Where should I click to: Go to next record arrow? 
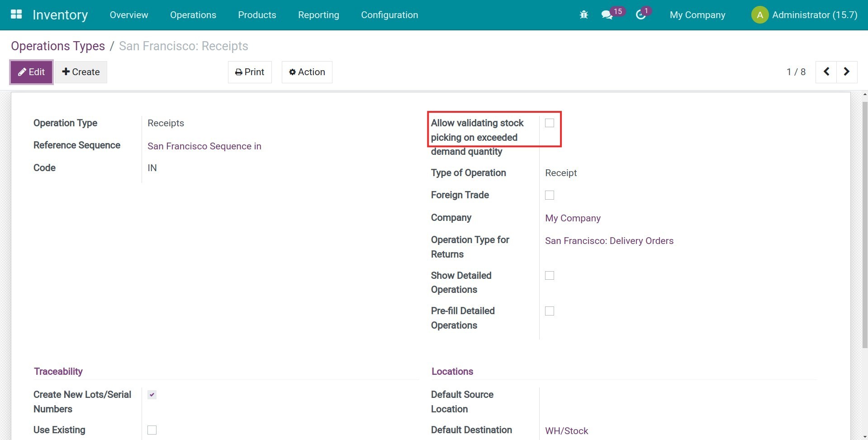pos(847,72)
